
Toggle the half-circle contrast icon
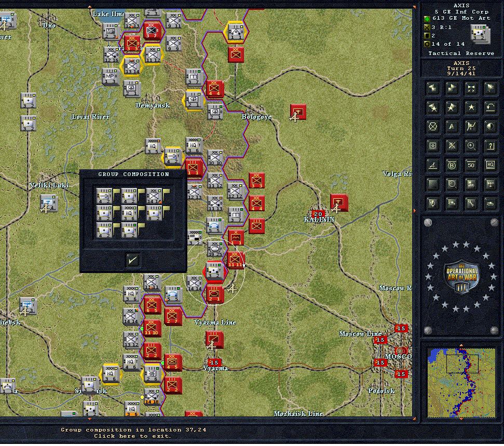point(491,127)
